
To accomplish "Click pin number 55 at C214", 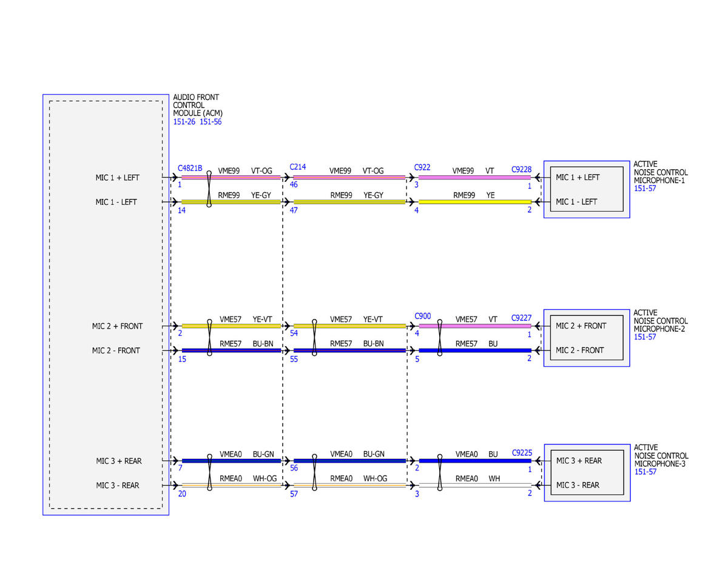I will coord(294,359).
